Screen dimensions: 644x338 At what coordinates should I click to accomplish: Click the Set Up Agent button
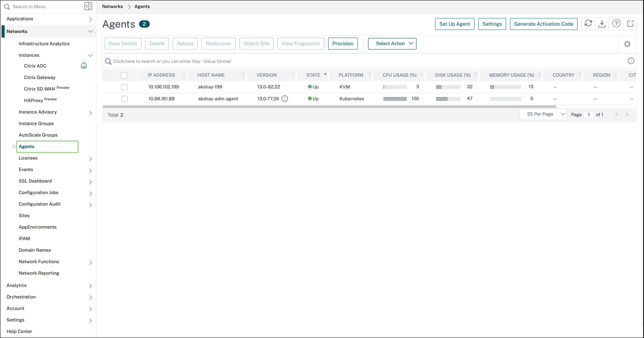coord(454,24)
